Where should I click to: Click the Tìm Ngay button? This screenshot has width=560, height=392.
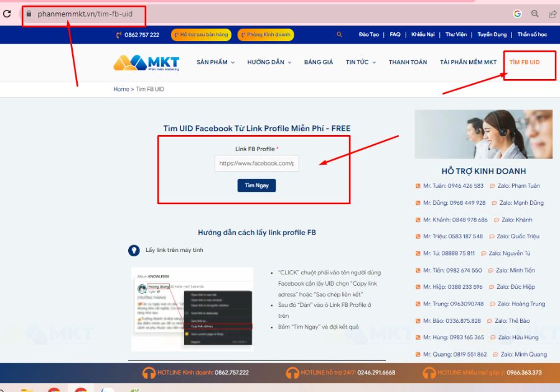pos(256,185)
